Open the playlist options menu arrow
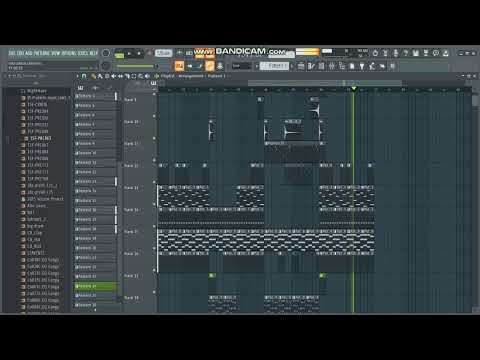The height and width of the screenshot is (360, 480). click(x=78, y=76)
